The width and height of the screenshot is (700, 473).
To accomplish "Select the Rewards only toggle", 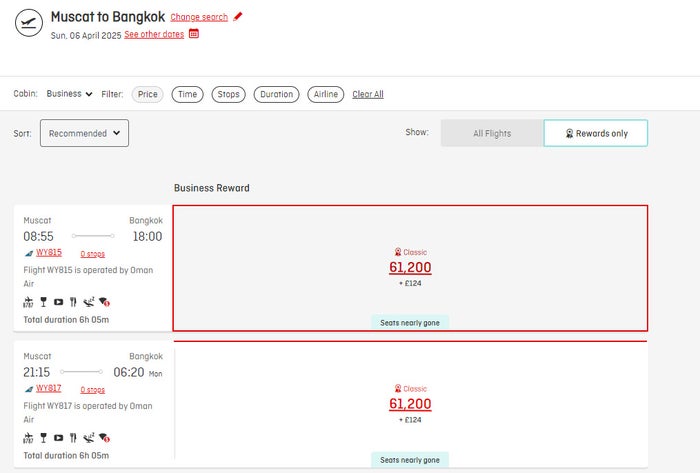I will tap(596, 133).
